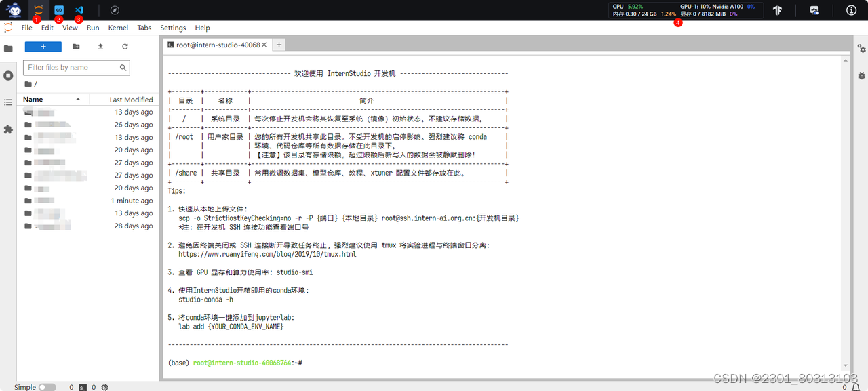Click the tmux tutorial URL in terminal
Screen dimensions: 868x391
tap(267, 254)
